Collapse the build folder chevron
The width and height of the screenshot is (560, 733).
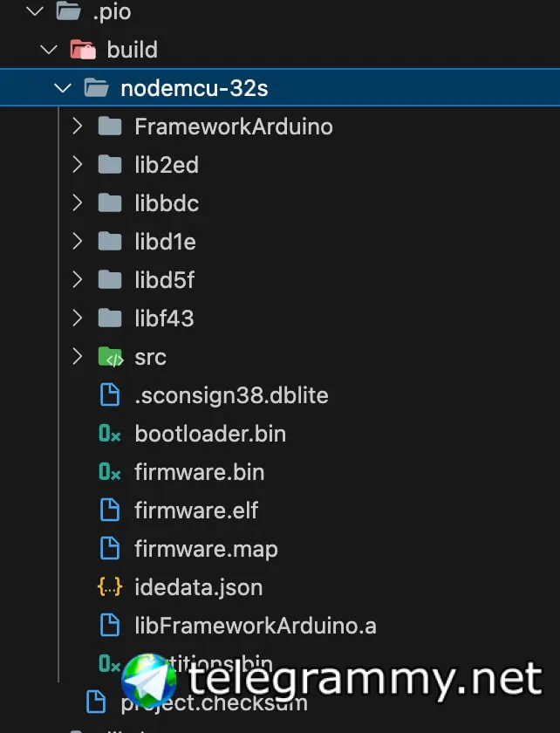click(48, 50)
